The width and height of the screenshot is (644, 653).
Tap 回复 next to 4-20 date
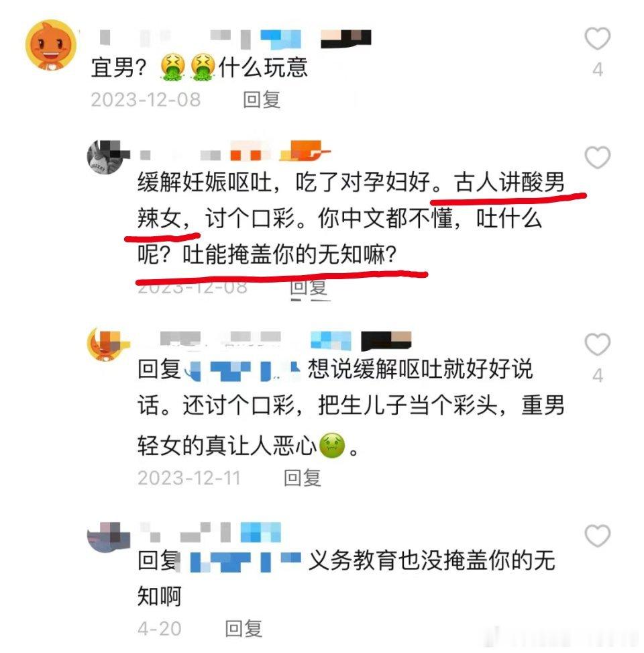[244, 628]
